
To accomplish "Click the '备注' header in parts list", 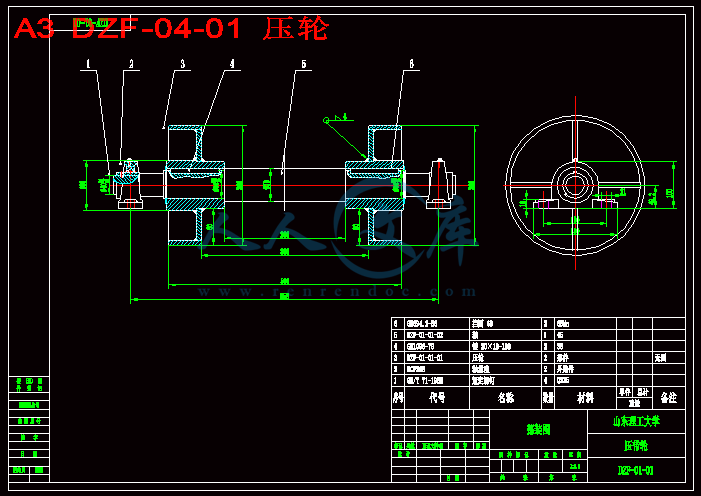I will (x=669, y=397).
